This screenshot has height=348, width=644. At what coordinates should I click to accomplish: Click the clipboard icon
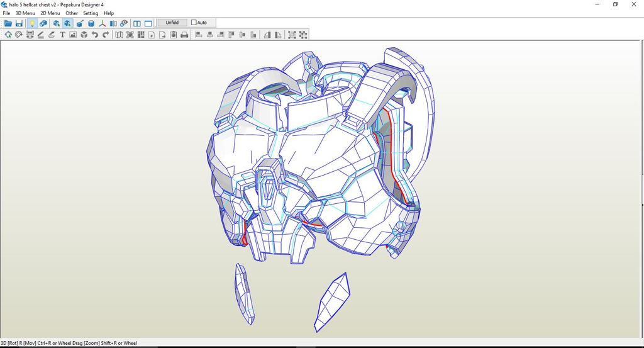[x=174, y=35]
